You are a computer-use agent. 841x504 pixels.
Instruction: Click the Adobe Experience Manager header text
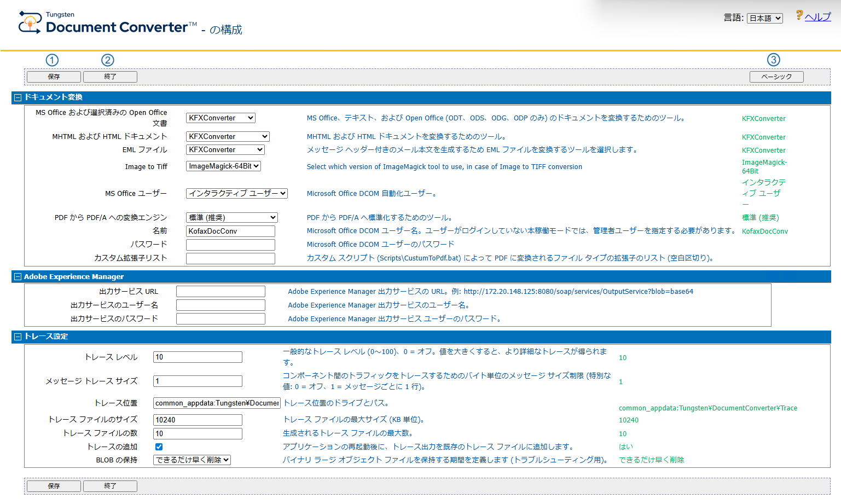[x=74, y=277]
